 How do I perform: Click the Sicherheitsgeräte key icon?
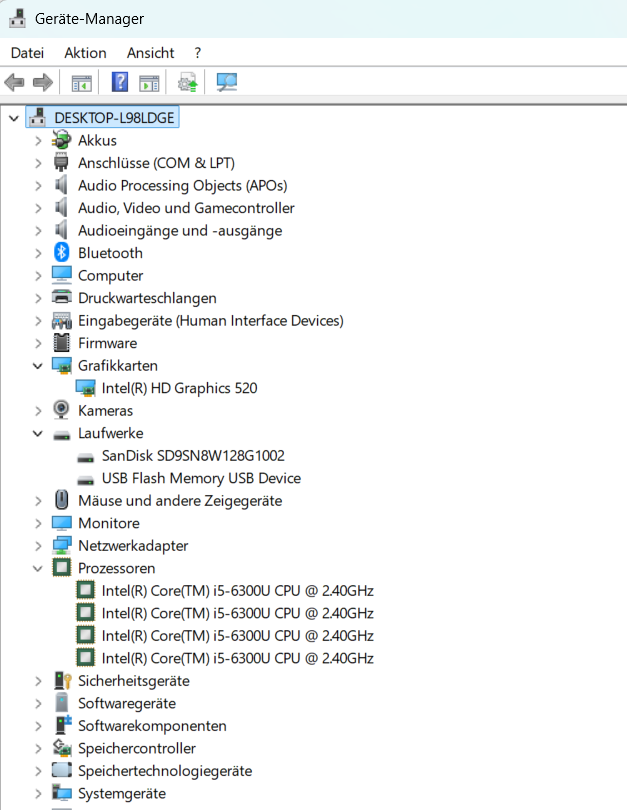click(62, 680)
